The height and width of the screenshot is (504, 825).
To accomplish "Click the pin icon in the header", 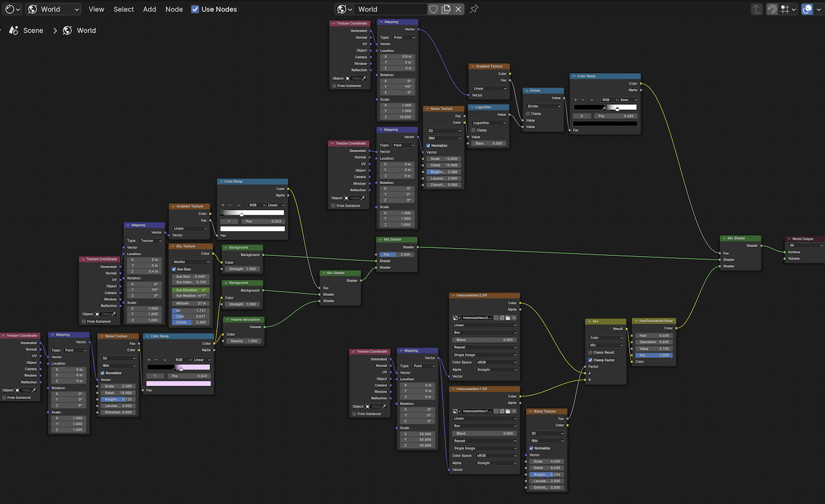I will tap(473, 9).
